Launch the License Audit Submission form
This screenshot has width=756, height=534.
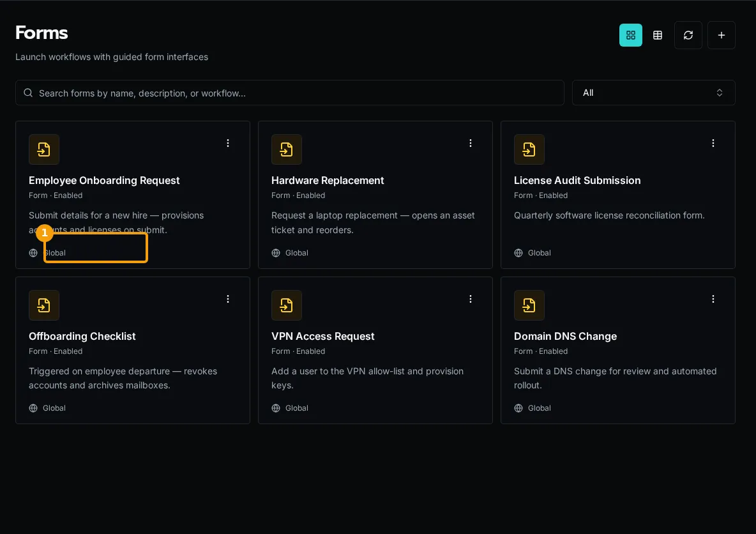(x=577, y=180)
